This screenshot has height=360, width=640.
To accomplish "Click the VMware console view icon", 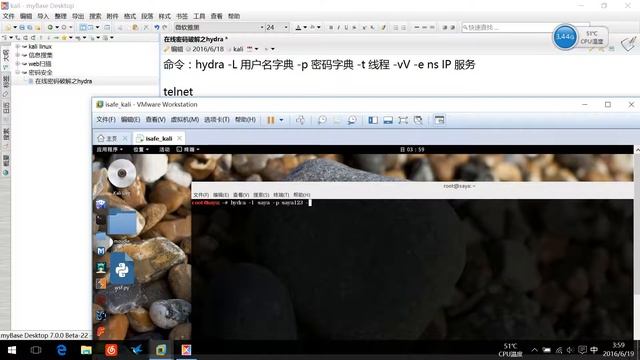I will click(x=439, y=120).
